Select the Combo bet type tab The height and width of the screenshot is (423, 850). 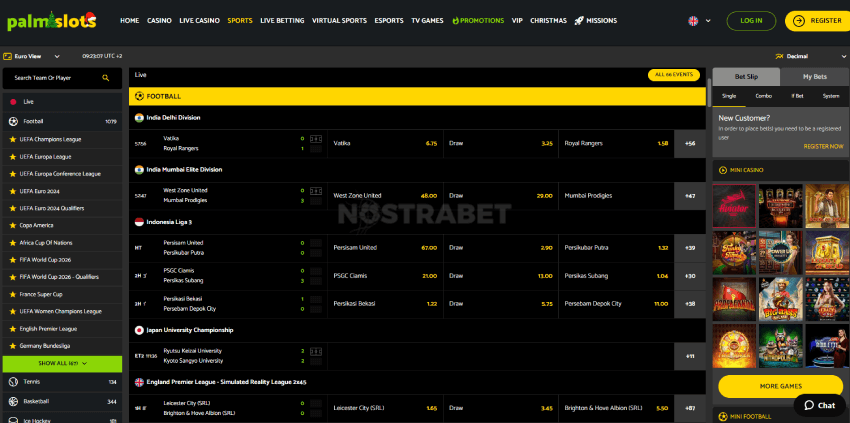point(763,96)
